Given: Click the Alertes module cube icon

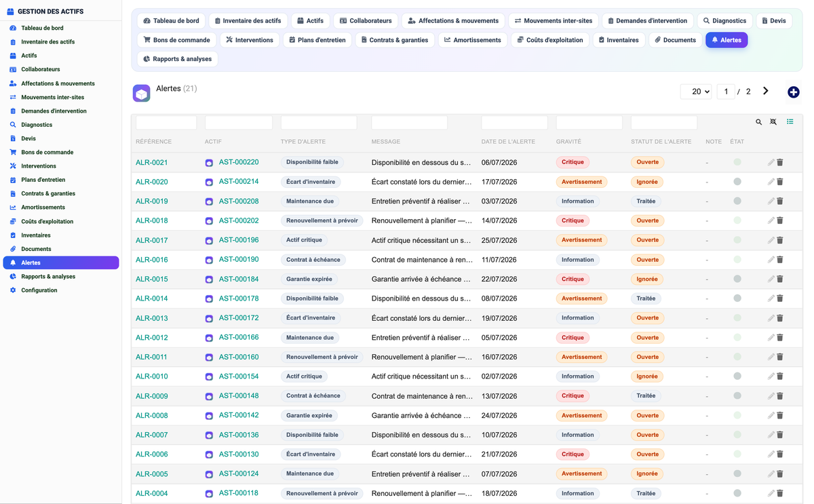Looking at the screenshot, I should click(141, 93).
